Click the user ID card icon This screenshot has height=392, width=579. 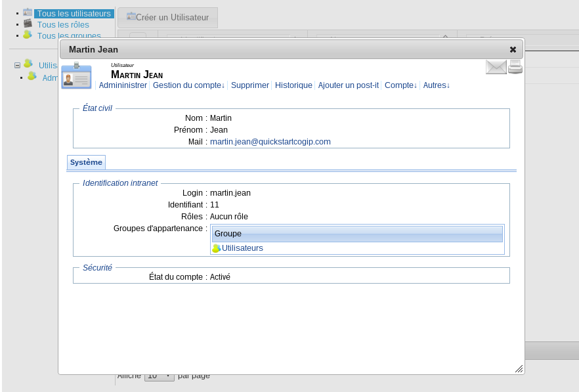[x=76, y=76]
